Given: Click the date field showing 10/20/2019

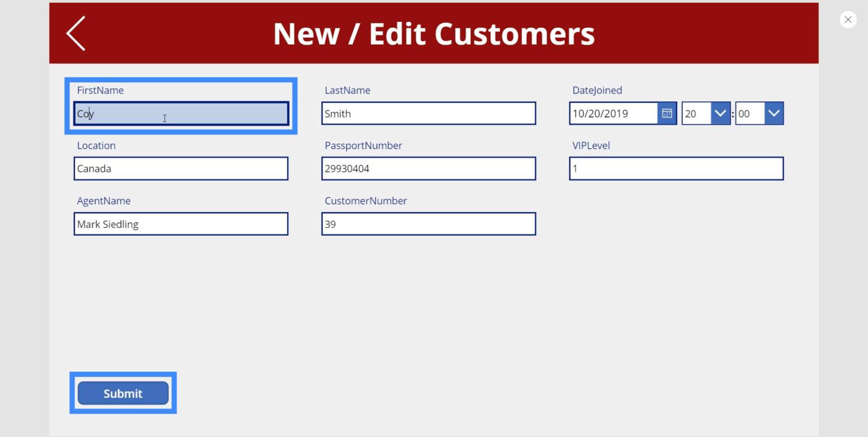Looking at the screenshot, I should 613,114.
